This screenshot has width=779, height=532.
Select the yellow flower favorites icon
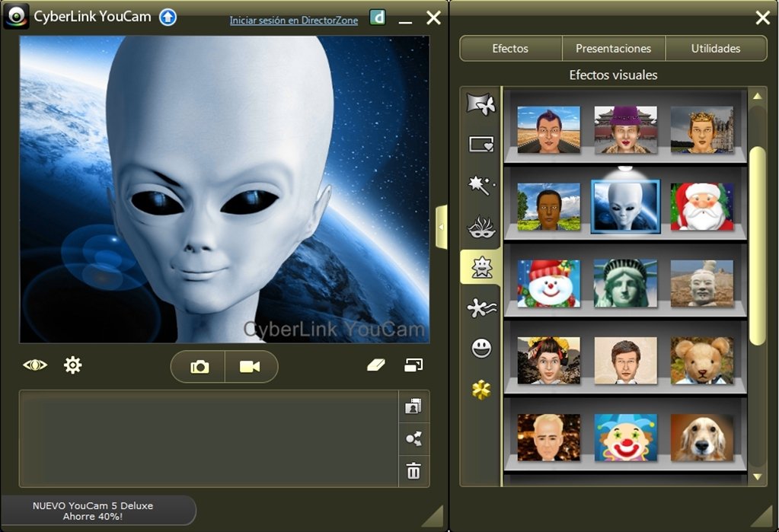481,390
